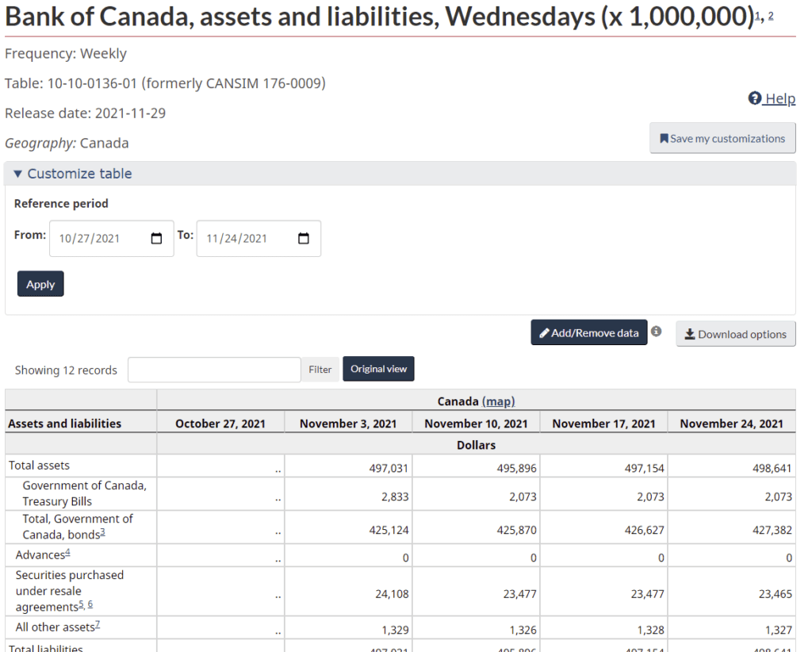The image size is (812, 652).
Task: Select the To date field 11/24/2021
Action: (259, 238)
